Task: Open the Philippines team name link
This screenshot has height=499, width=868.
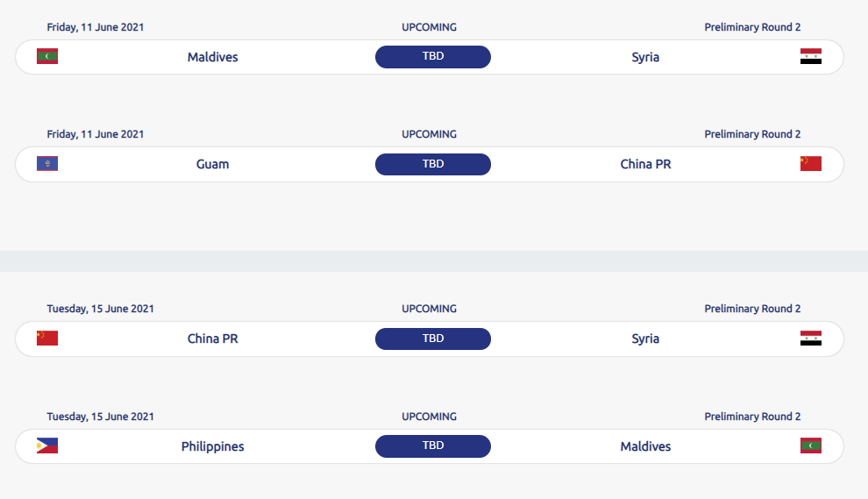Action: [212, 447]
